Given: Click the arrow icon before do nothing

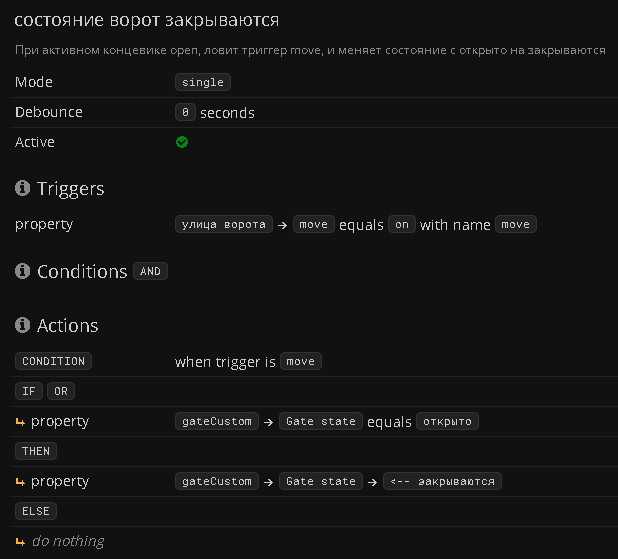Looking at the screenshot, I should point(21,542).
